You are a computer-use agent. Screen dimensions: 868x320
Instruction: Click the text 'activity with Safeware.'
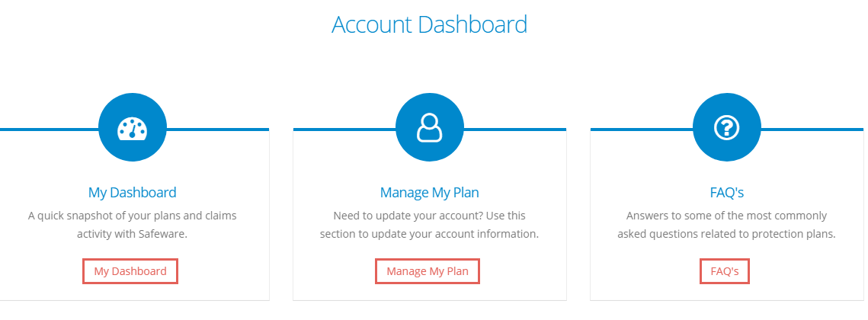[133, 234]
